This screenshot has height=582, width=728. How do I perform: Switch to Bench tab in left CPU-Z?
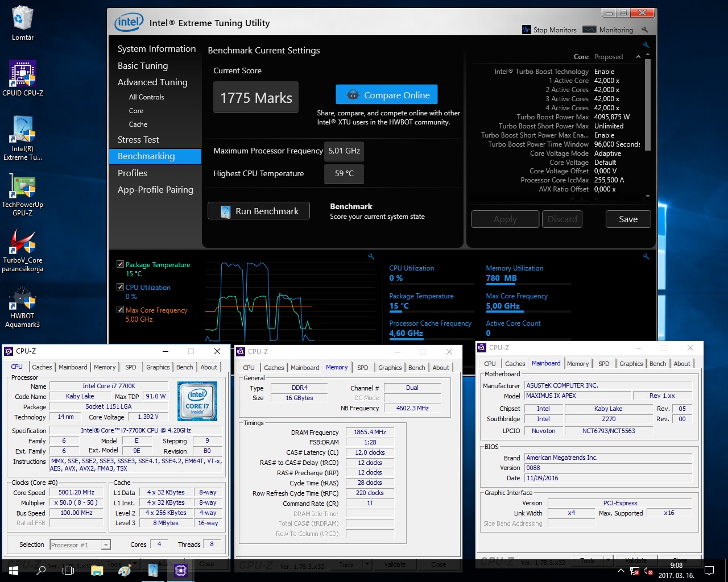click(184, 367)
